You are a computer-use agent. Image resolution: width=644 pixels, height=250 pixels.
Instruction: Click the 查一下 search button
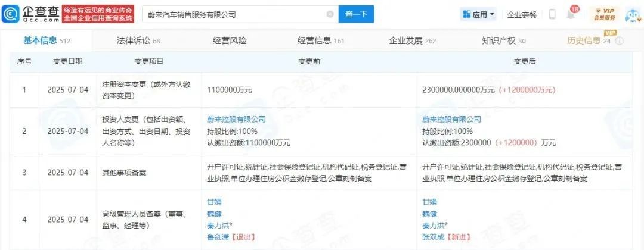(x=356, y=14)
